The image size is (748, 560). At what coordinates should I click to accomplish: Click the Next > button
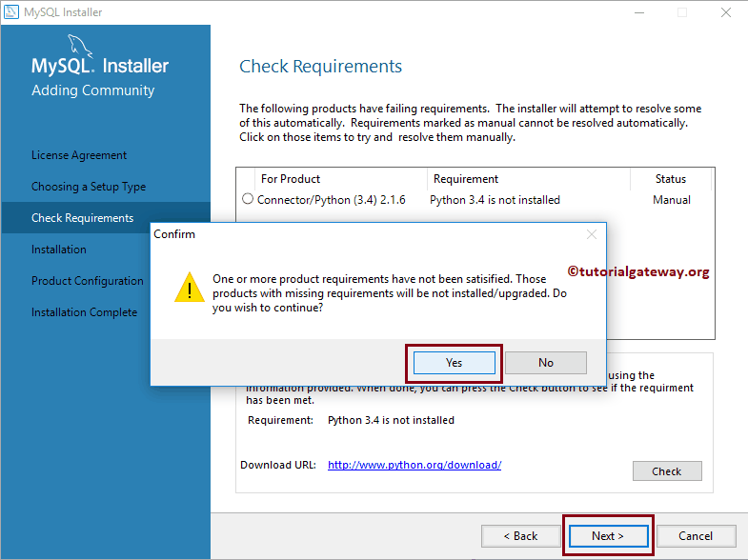pos(608,535)
